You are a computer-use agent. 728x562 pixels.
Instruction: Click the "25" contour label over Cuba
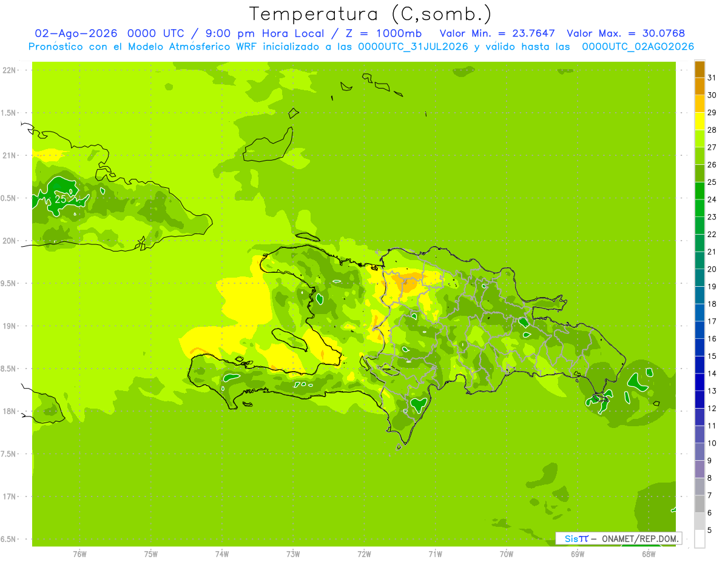point(61,199)
